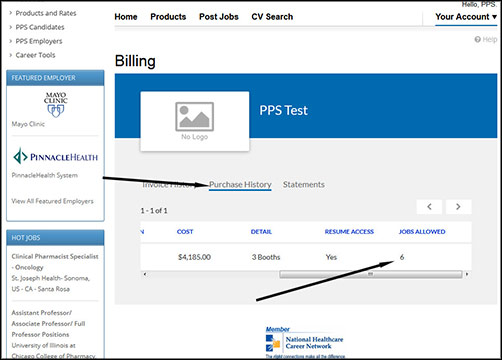The height and width of the screenshot is (360, 502).
Task: Open Assistant Professor positions job listing
Action: click(48, 324)
